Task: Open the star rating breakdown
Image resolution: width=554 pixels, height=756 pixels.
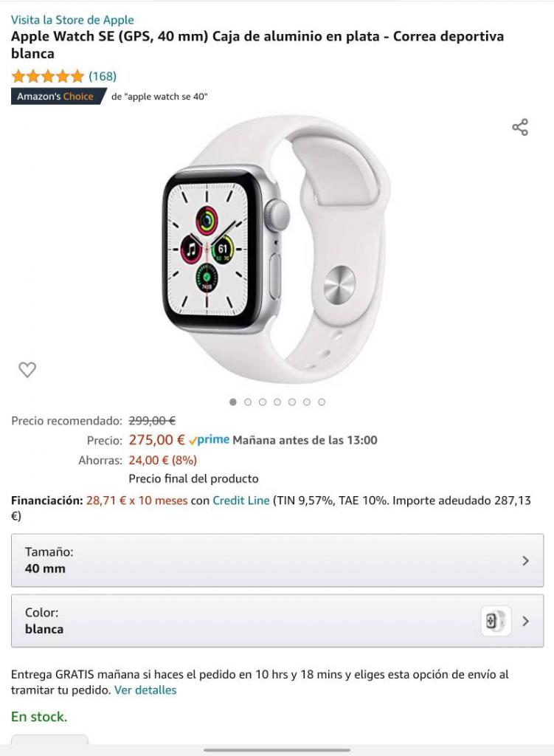Action: pyautogui.click(x=48, y=76)
